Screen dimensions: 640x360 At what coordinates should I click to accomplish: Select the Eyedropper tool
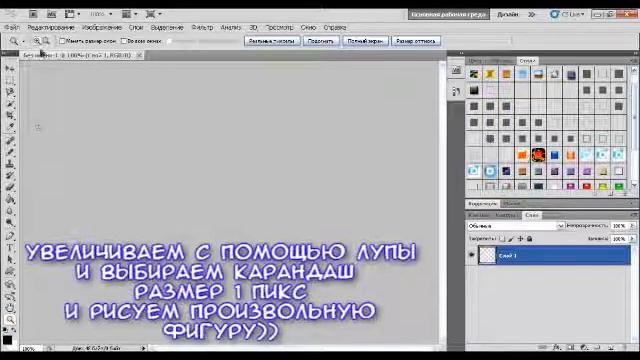tap(10, 127)
